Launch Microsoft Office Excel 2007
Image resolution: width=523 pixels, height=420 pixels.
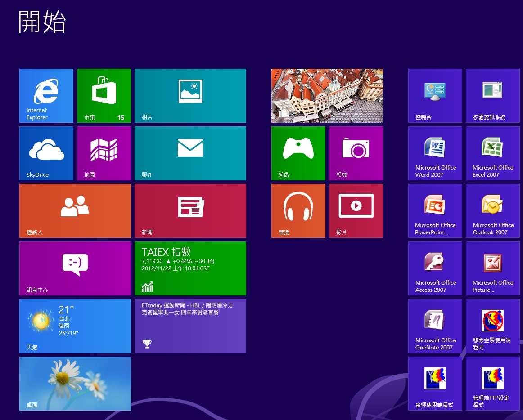point(493,153)
